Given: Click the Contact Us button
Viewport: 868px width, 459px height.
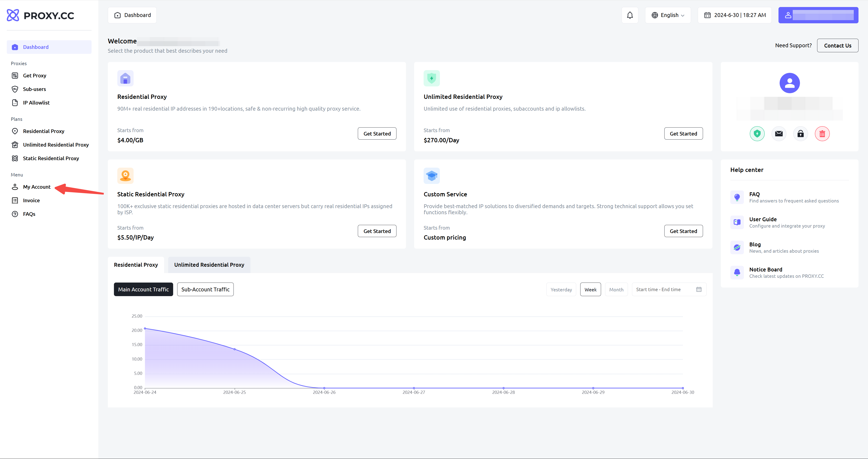Looking at the screenshot, I should tap(837, 45).
